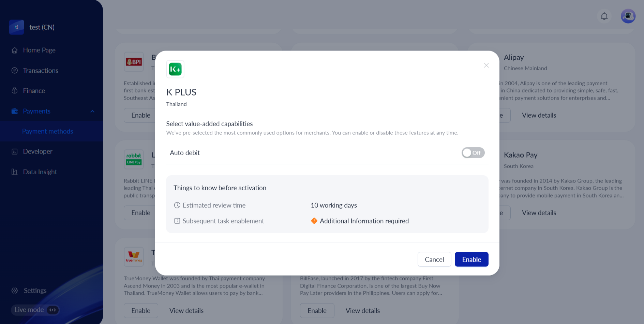This screenshot has width=644, height=324.
Task: Click the Transactions sidebar icon
Action: (15, 71)
